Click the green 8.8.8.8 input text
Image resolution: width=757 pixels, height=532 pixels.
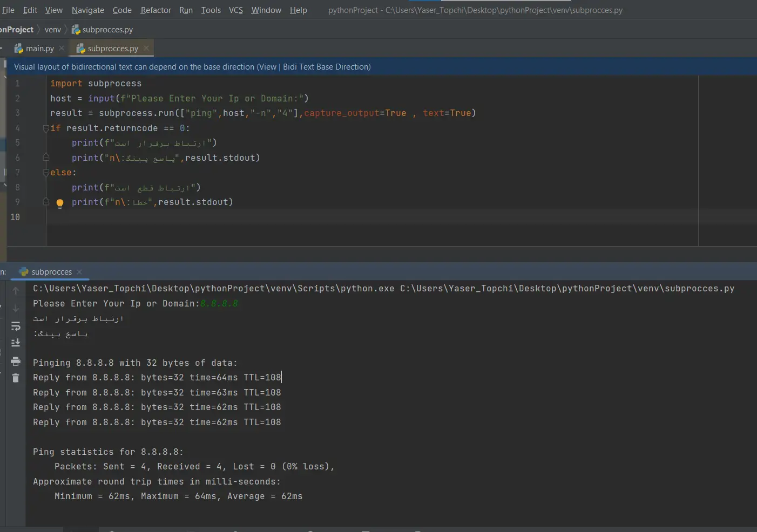pos(219,304)
